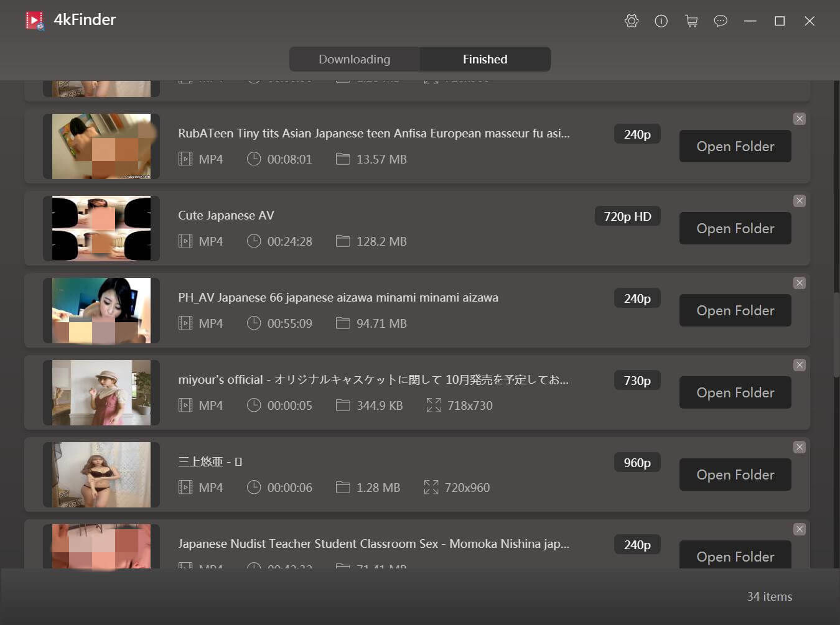Remove the 94.71 MB item from list
The image size is (840, 625).
(800, 283)
